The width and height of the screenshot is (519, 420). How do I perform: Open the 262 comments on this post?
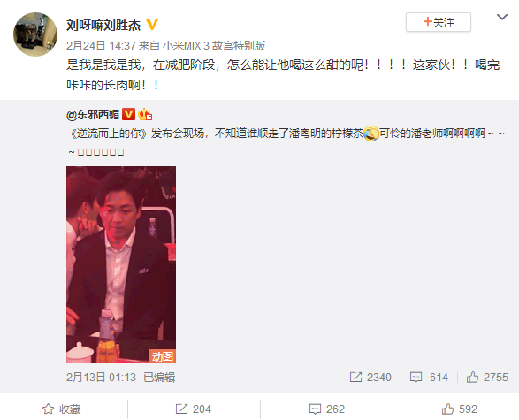coord(326,409)
